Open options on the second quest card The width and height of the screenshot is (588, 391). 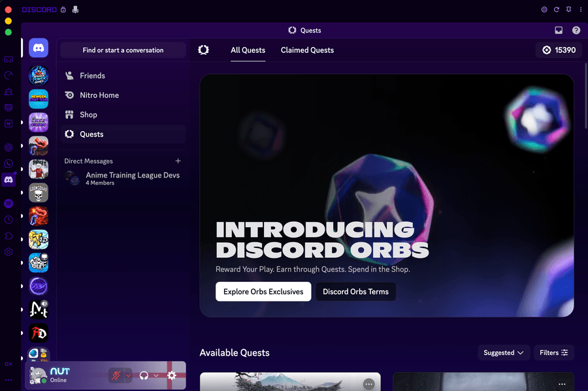pyautogui.click(x=562, y=384)
